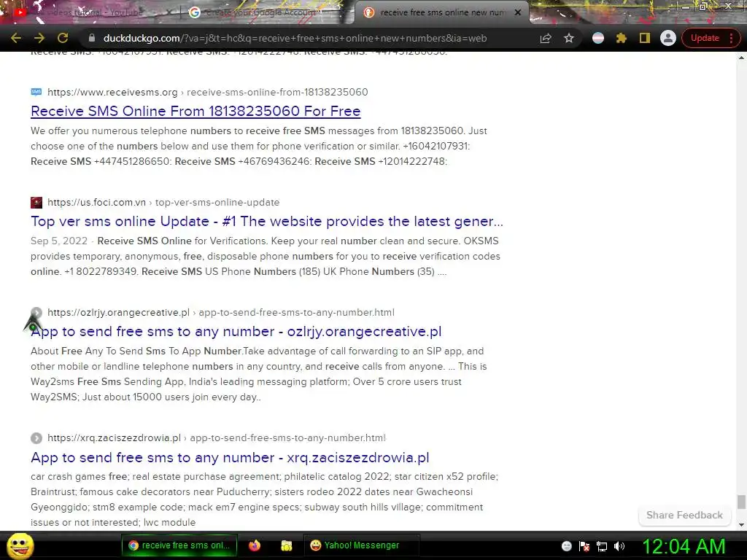This screenshot has width=747, height=560.
Task: Click the 12:04 AM taskbar clock
Action: (x=684, y=546)
